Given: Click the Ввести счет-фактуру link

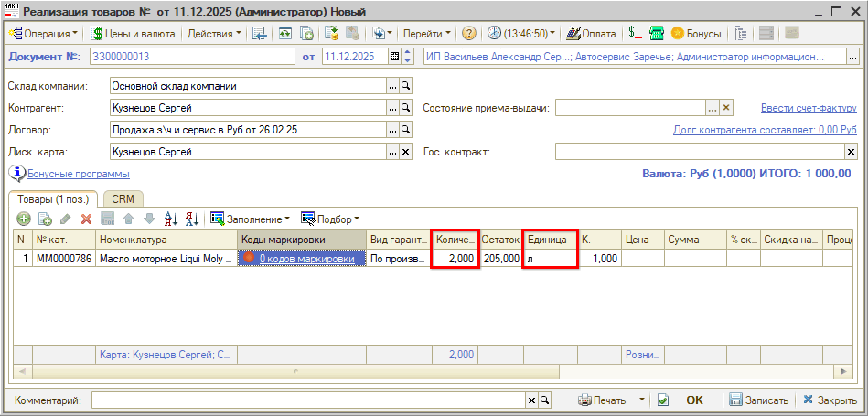Looking at the screenshot, I should (809, 108).
